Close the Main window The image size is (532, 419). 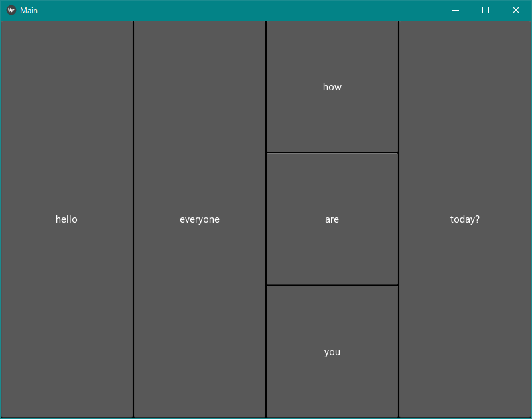click(x=516, y=10)
